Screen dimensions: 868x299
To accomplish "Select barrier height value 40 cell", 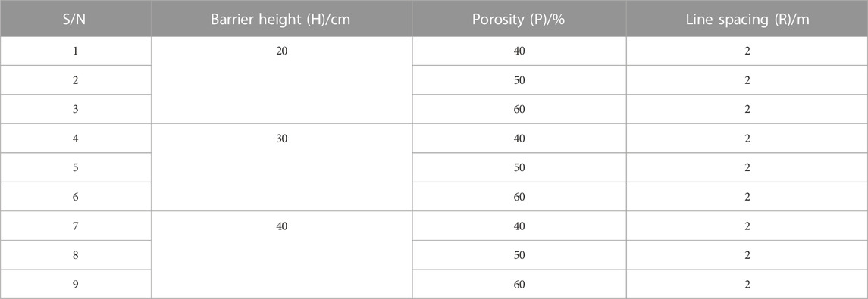I will [x=282, y=255].
